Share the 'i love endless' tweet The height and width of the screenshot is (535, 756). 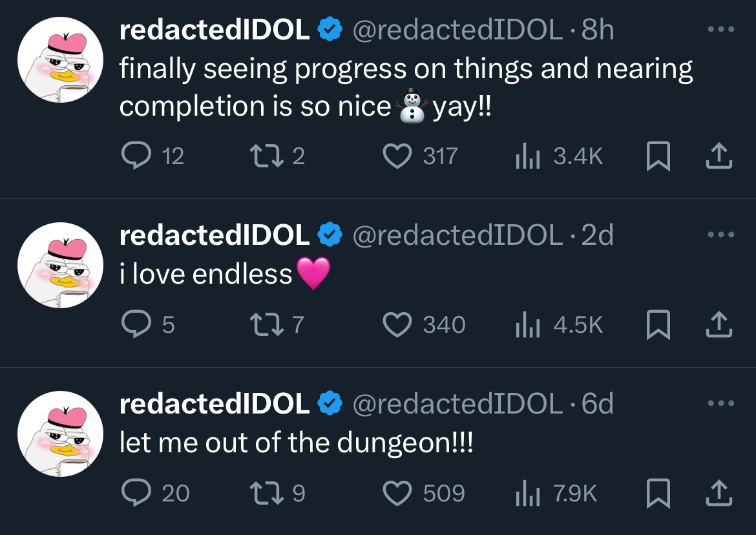point(719,324)
